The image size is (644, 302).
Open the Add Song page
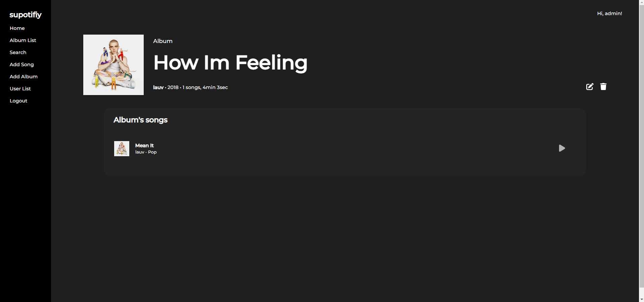21,64
